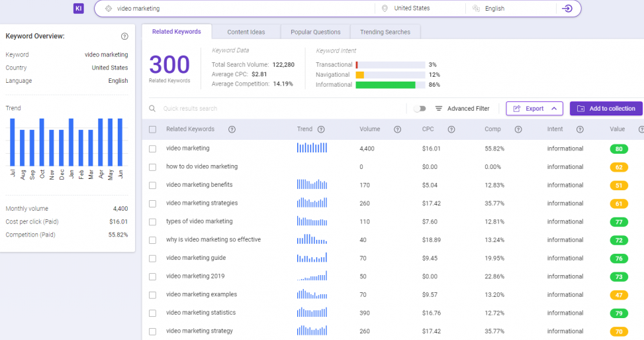Tick video marketing 2019 checkbox
Image resolution: width=644 pixels, height=340 pixels.
click(153, 276)
